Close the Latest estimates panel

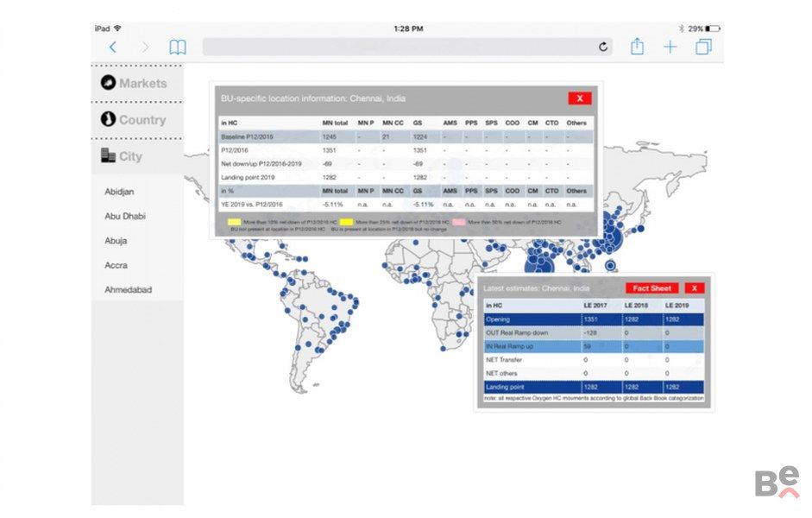point(695,288)
